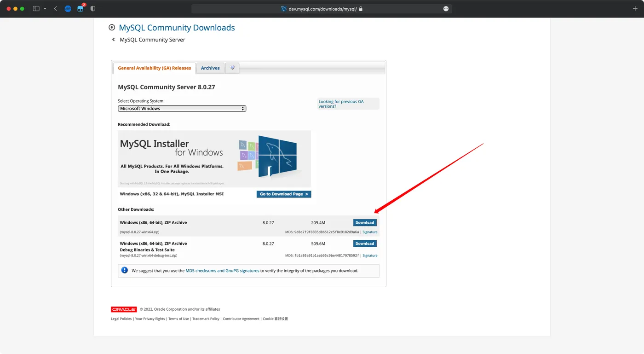Viewport: 644px width, 354px height.
Task: Open Your Privacy Rights footer link
Action: [150, 319]
